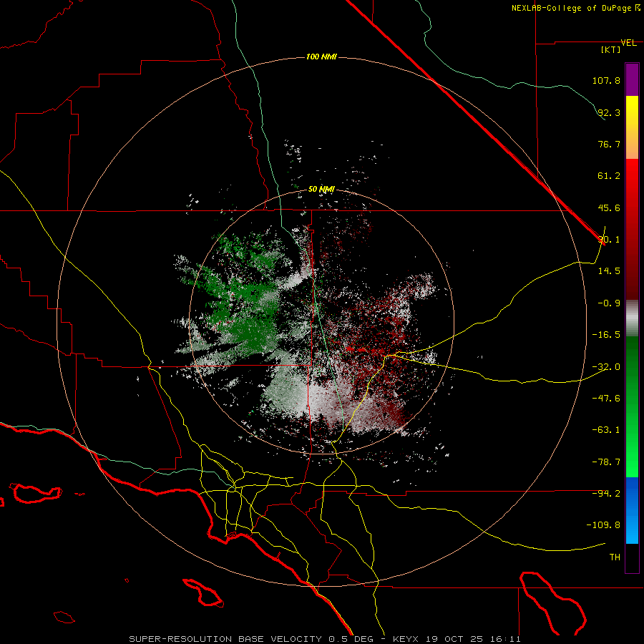Select the 76.7 scale value

(609, 144)
